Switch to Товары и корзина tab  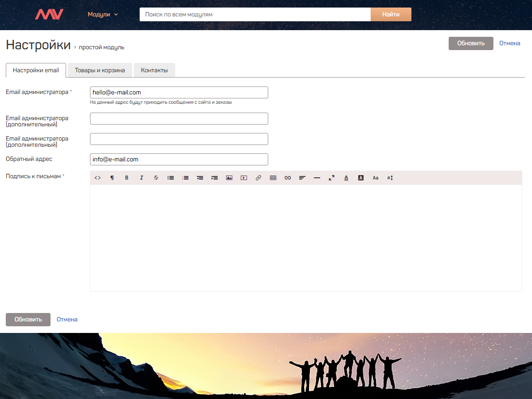click(x=100, y=70)
